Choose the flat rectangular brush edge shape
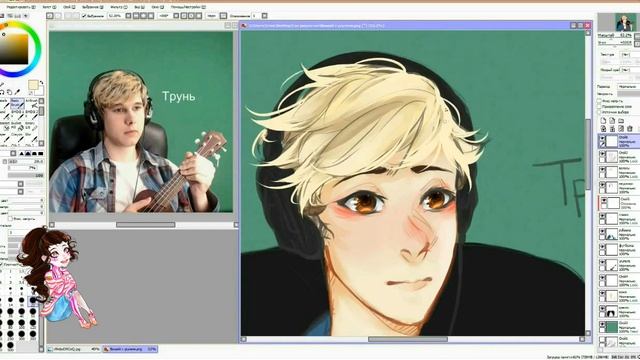The image size is (640, 360). (40, 153)
